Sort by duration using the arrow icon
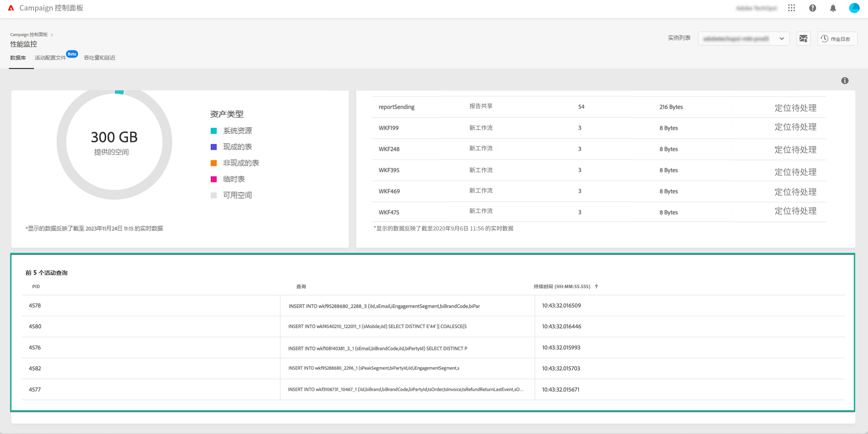 click(596, 286)
